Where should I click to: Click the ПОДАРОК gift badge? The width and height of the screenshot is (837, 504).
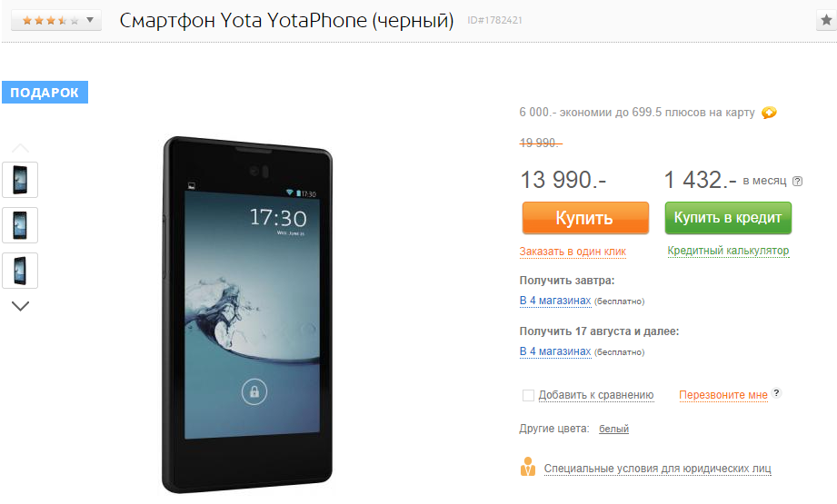coord(45,93)
